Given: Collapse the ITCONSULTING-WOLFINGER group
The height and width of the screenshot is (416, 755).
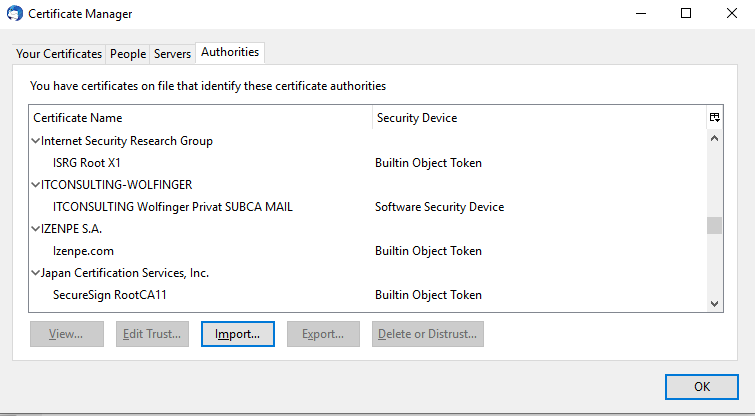Looking at the screenshot, I should (36, 185).
